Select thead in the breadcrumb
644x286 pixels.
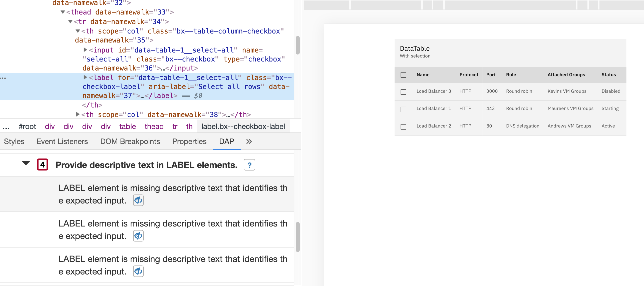[154, 126]
